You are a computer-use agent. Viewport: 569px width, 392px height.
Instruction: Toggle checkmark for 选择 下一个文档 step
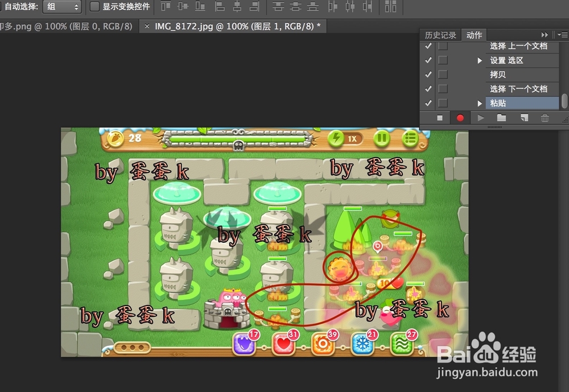(428, 89)
